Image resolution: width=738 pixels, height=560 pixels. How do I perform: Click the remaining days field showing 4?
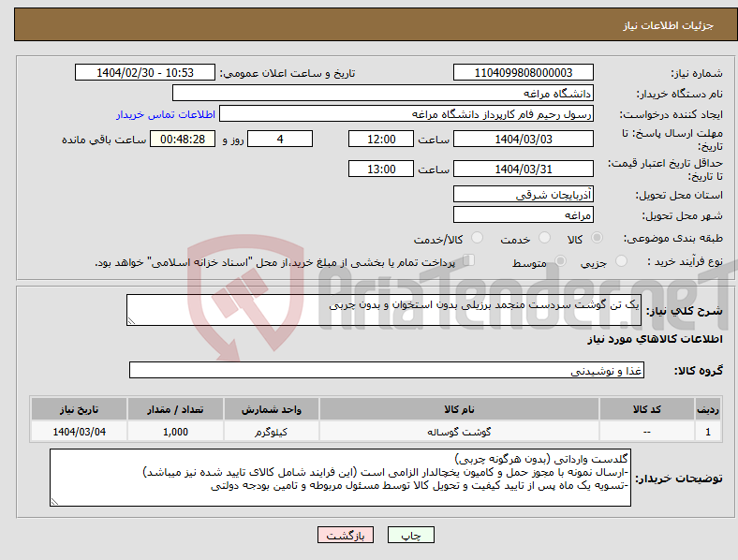(x=280, y=139)
